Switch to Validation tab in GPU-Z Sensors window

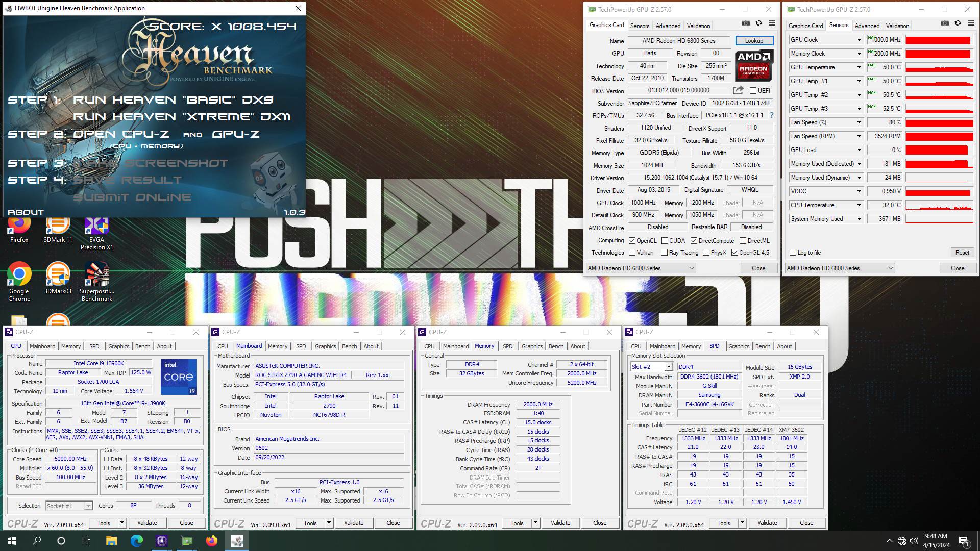(897, 26)
